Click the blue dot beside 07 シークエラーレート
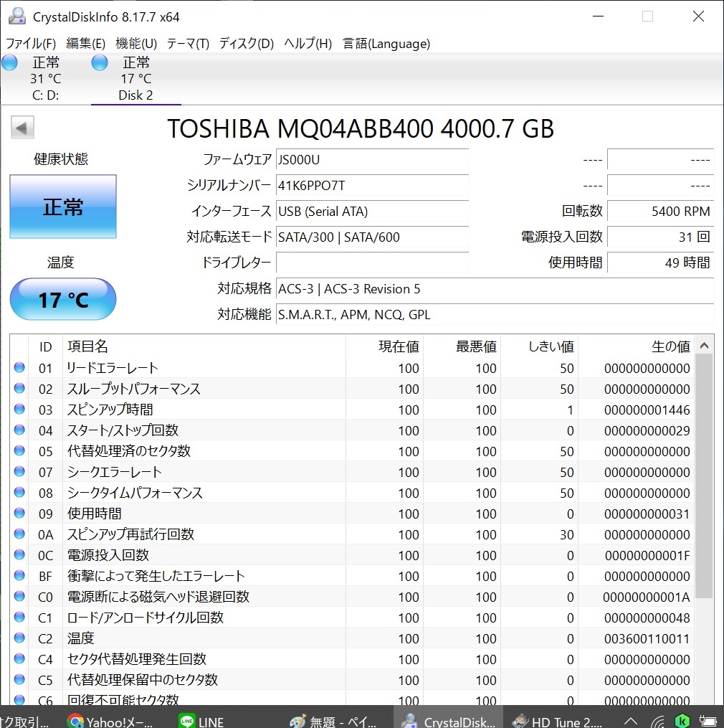This screenshot has width=724, height=728. click(19, 472)
